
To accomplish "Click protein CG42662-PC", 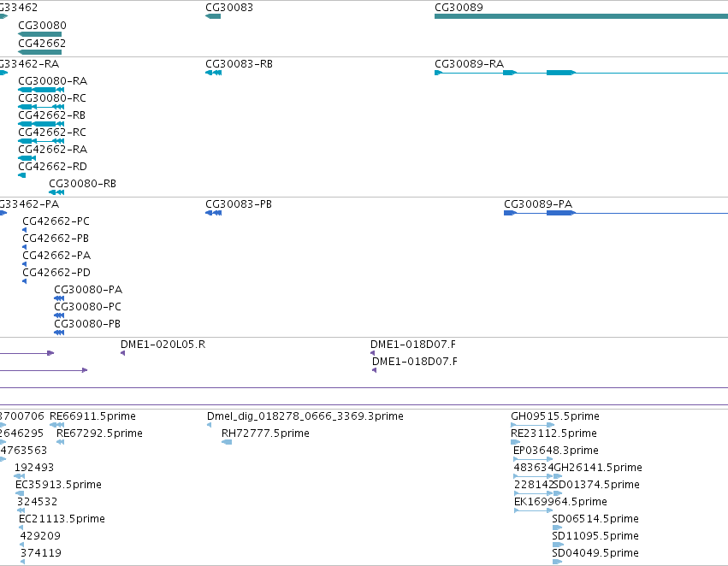I will (56, 221).
